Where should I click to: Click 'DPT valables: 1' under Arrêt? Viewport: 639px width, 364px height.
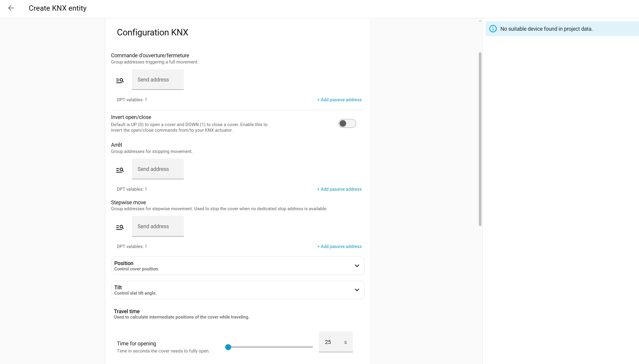132,189
